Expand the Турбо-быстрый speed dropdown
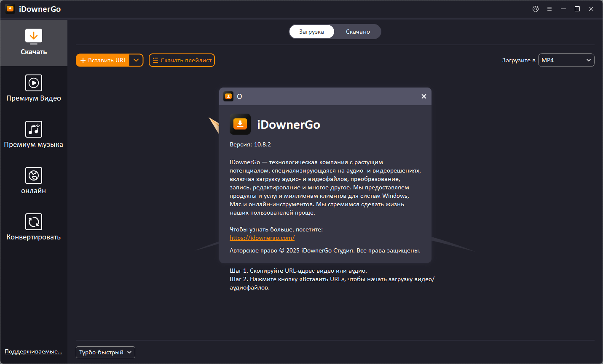Image resolution: width=603 pixels, height=364 pixels. click(105, 352)
